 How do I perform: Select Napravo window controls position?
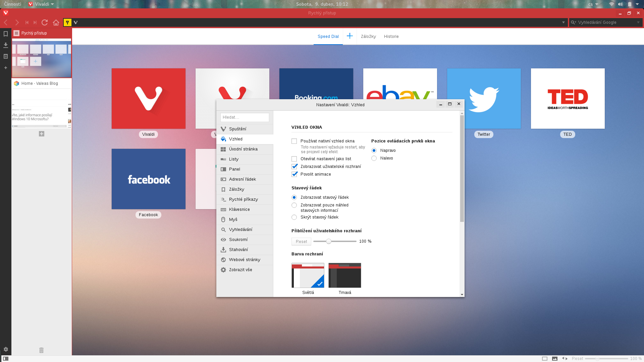(374, 150)
